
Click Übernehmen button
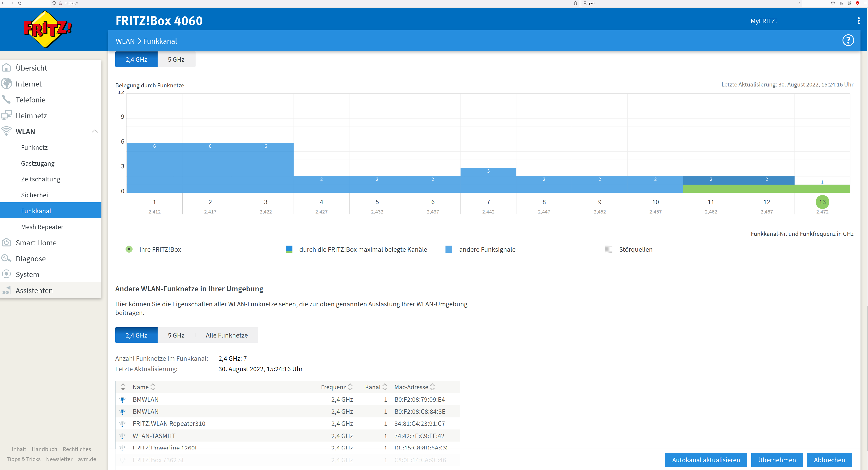pos(777,460)
